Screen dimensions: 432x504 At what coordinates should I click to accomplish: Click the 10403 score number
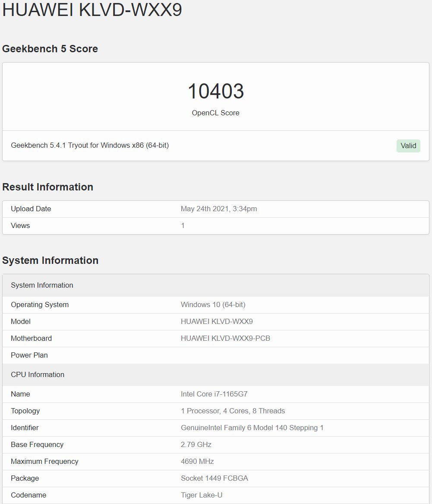(216, 91)
